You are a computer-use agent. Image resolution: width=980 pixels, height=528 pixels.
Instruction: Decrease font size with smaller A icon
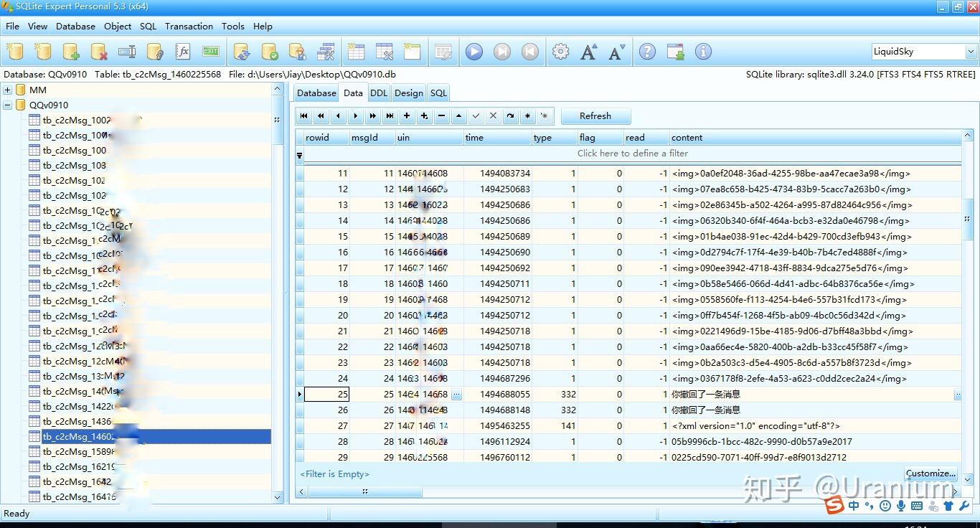pos(617,52)
